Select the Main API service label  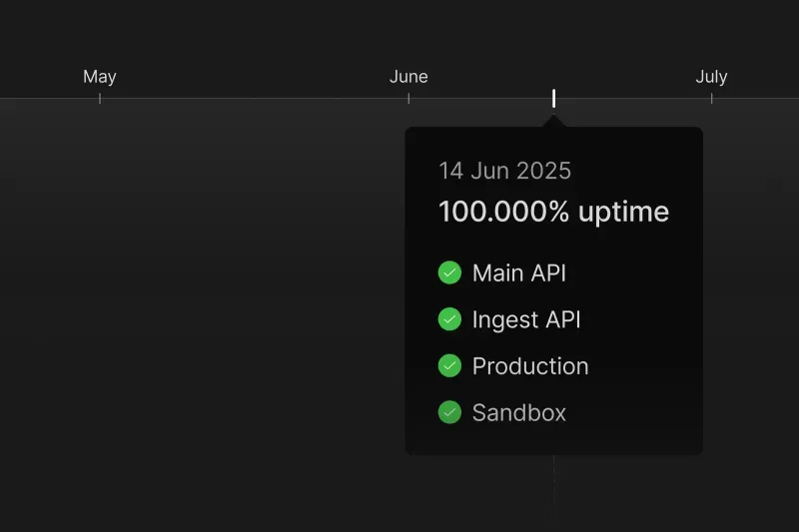coord(518,272)
